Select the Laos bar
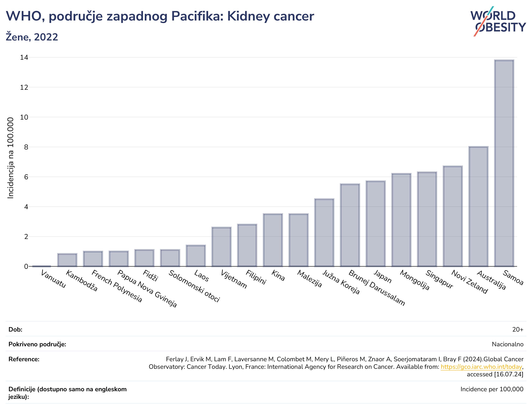This screenshot has width=532, height=413. pyautogui.click(x=196, y=256)
